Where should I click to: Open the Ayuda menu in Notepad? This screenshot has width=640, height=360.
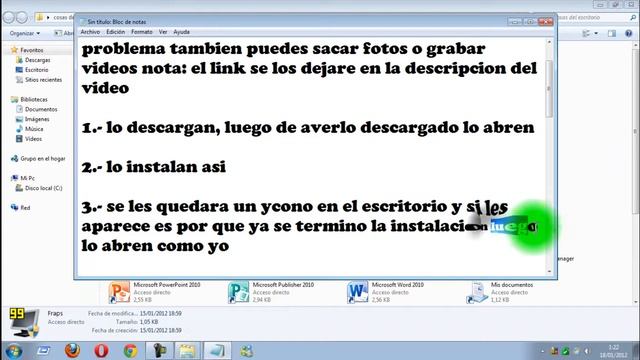181,32
